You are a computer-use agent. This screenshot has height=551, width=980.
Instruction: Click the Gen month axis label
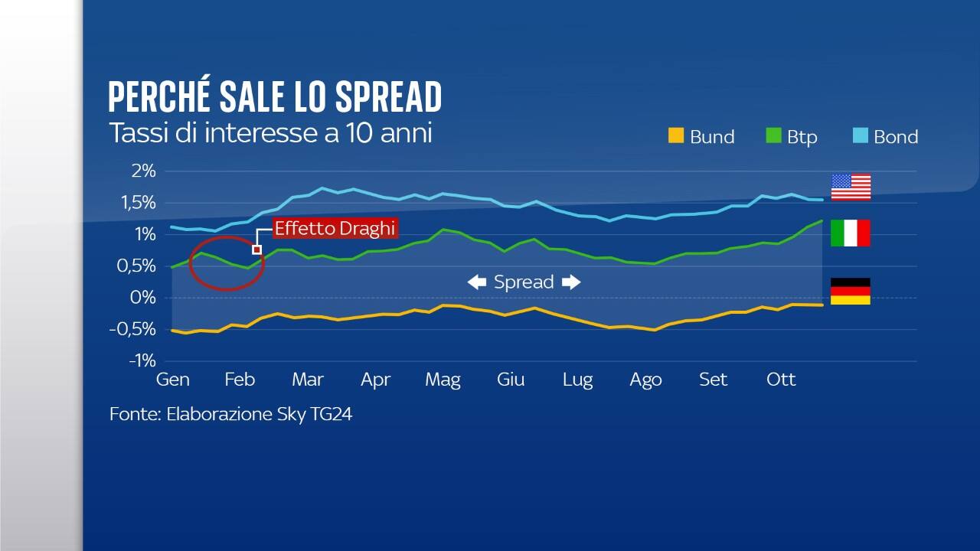point(173,380)
